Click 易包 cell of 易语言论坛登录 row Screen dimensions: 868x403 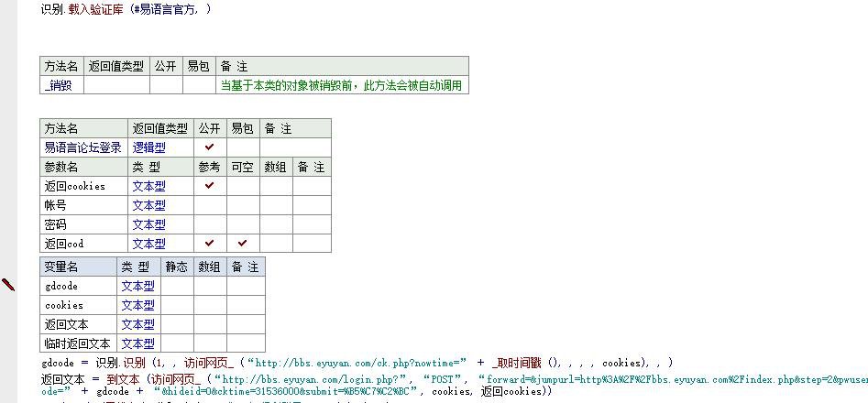click(242, 147)
